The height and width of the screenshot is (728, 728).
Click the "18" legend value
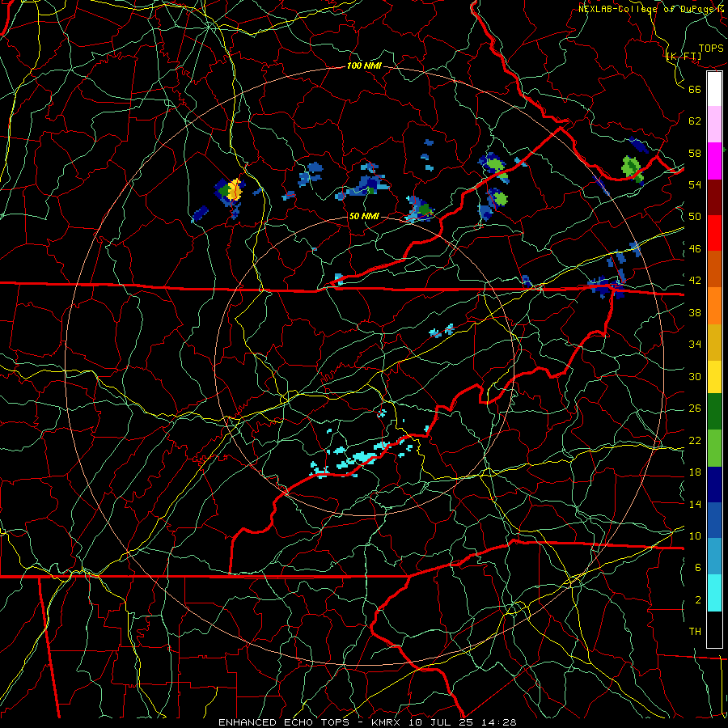pos(695,472)
